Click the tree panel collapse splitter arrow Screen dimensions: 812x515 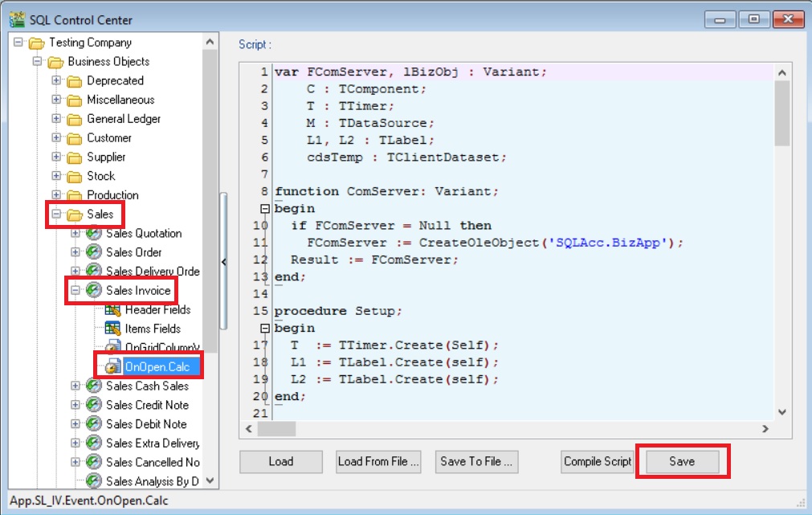[223, 261]
